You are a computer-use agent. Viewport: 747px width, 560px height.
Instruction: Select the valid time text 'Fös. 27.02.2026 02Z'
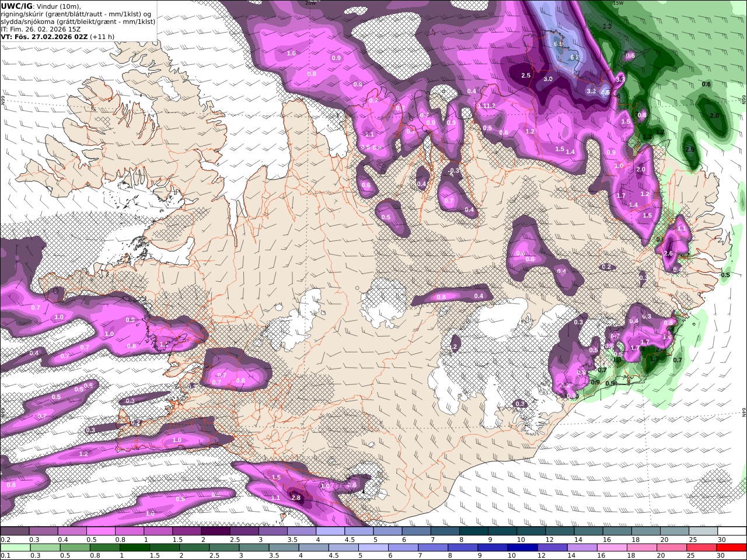pos(50,36)
